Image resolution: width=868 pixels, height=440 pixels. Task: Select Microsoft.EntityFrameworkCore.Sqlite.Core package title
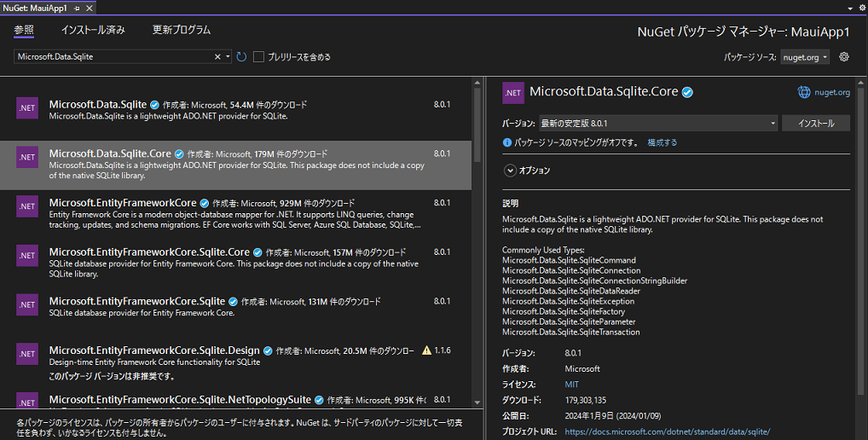click(149, 252)
